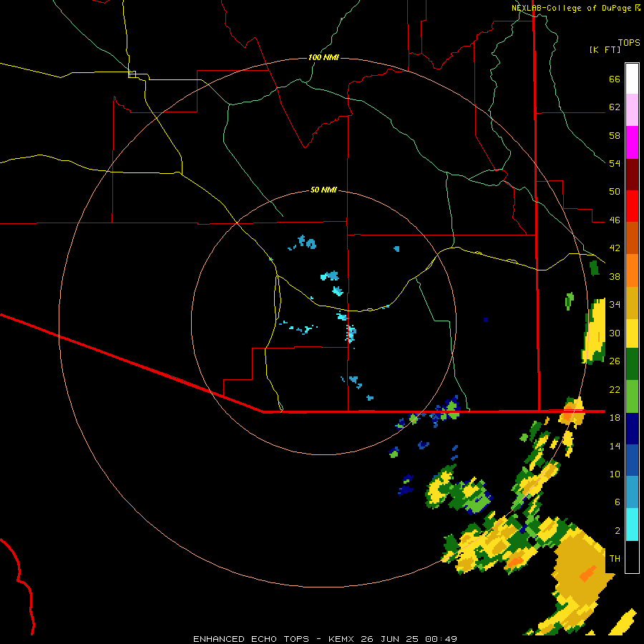This screenshot has height=644, width=644.
Task: Select the 'TH' threshold label
Action: (615, 559)
